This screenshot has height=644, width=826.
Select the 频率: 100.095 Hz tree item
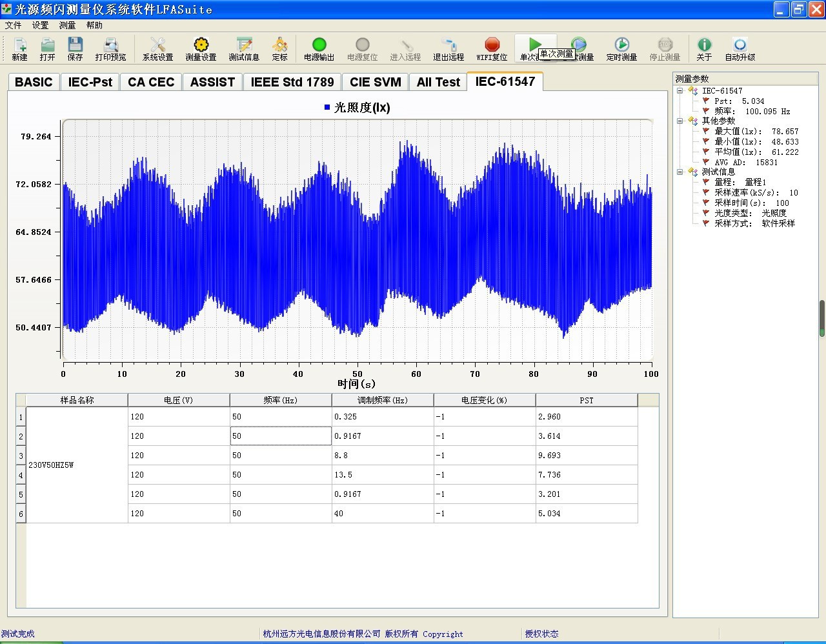pyautogui.click(x=752, y=111)
